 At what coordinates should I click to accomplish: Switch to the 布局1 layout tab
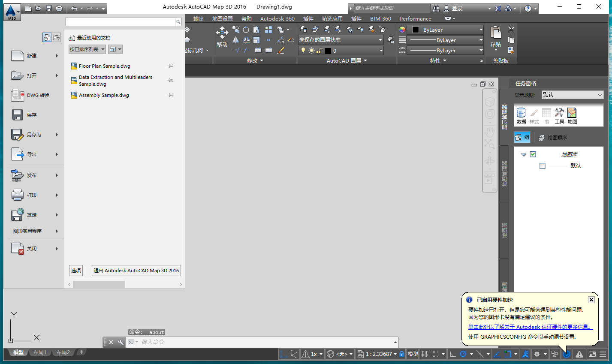(39, 352)
